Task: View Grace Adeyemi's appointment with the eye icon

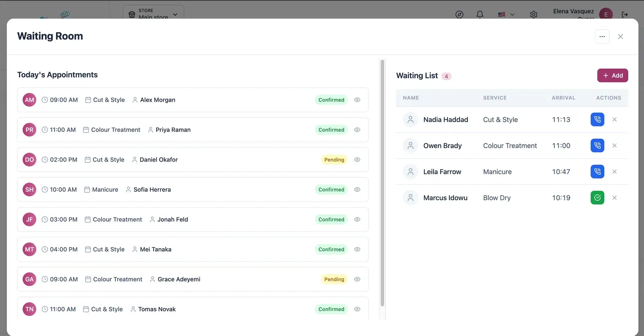Action: (357, 279)
